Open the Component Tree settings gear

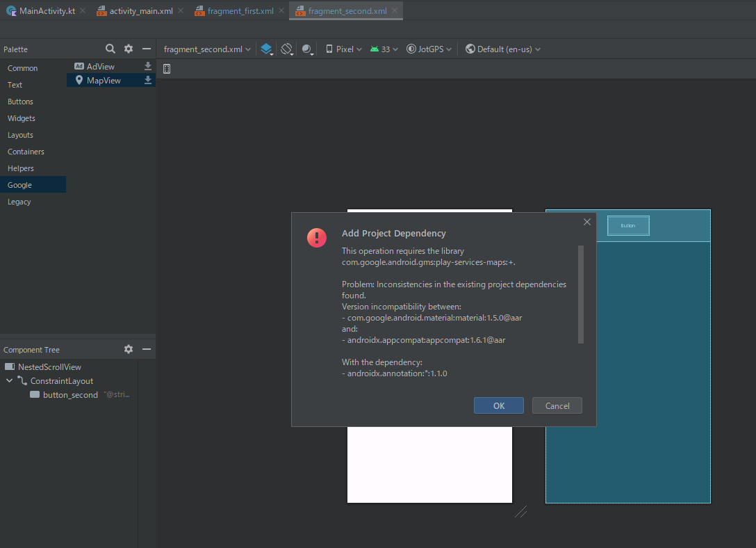[x=128, y=349]
